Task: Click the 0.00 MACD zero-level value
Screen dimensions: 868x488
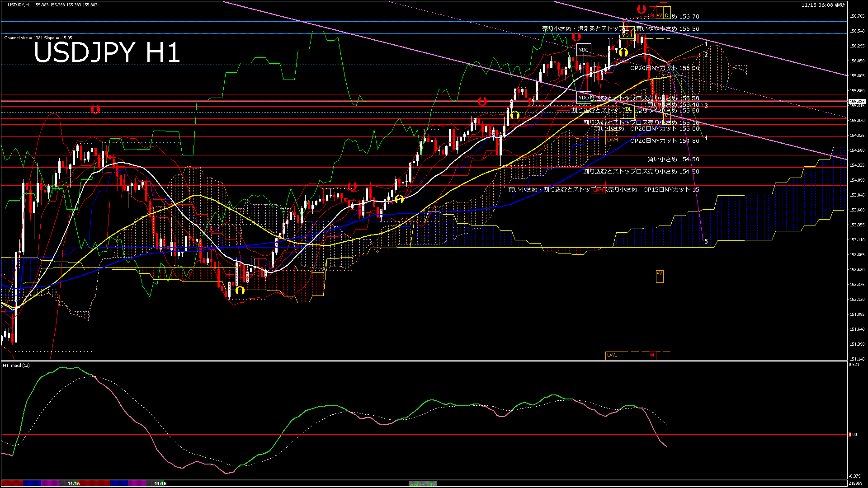Action: [x=853, y=435]
